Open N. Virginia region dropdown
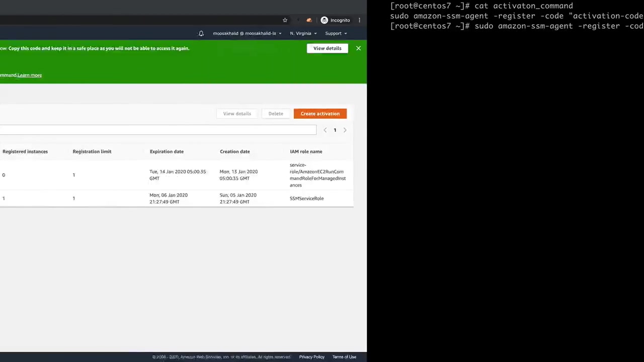This screenshot has width=644, height=362. point(303,33)
